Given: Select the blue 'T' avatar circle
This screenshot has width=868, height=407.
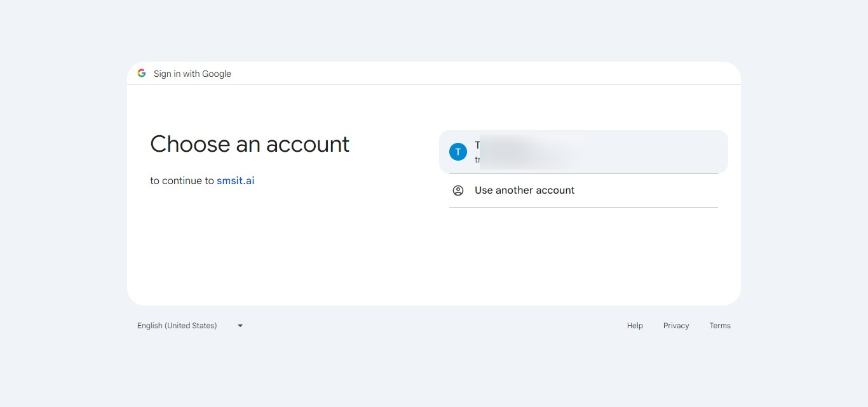Looking at the screenshot, I should (x=458, y=152).
